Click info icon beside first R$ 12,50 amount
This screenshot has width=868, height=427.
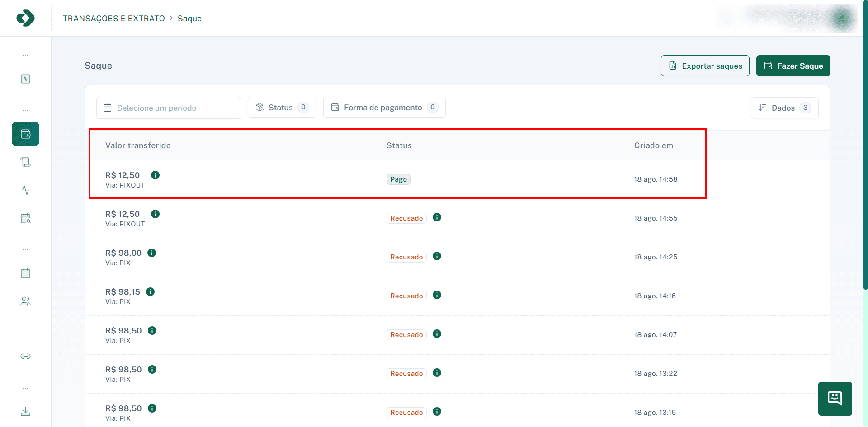(x=155, y=175)
